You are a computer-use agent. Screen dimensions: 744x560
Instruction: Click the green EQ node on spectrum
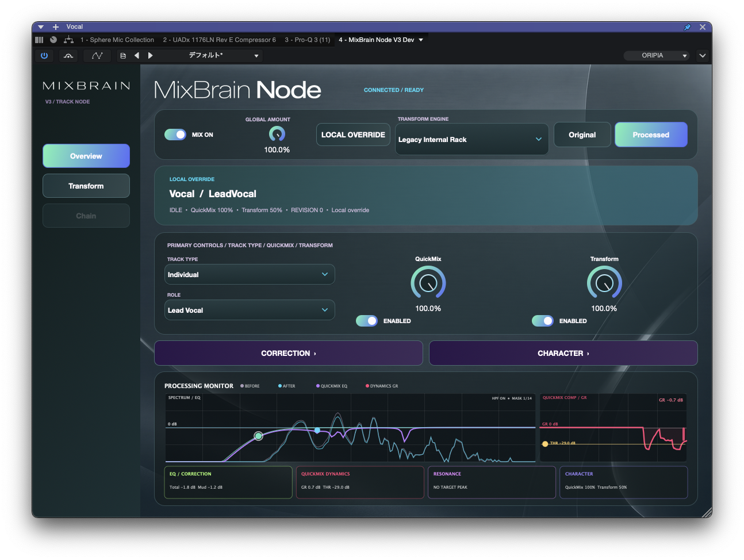point(259,436)
